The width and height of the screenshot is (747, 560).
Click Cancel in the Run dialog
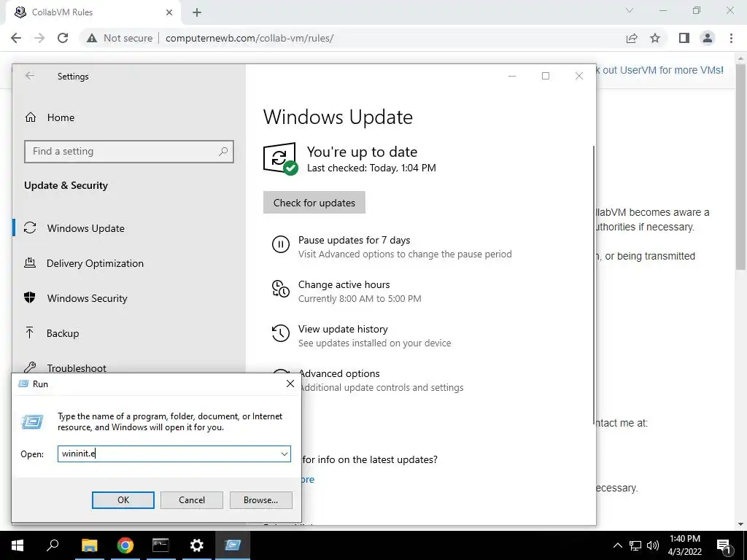[192, 500]
